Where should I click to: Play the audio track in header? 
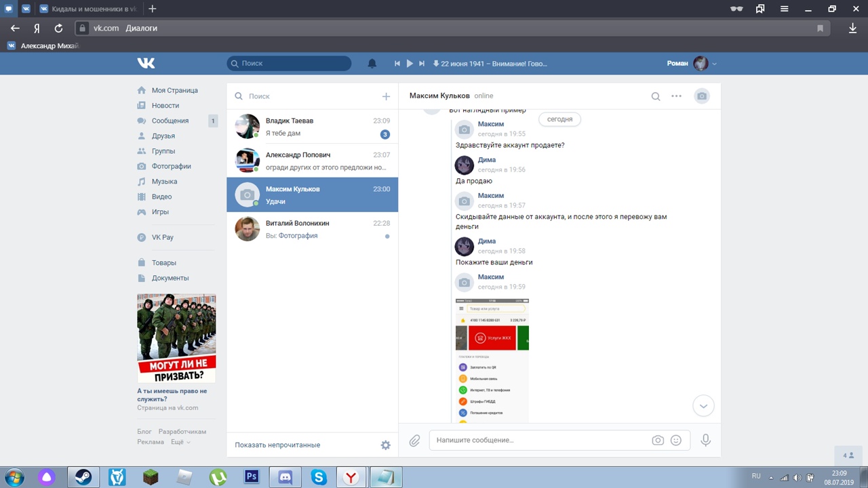click(x=410, y=64)
